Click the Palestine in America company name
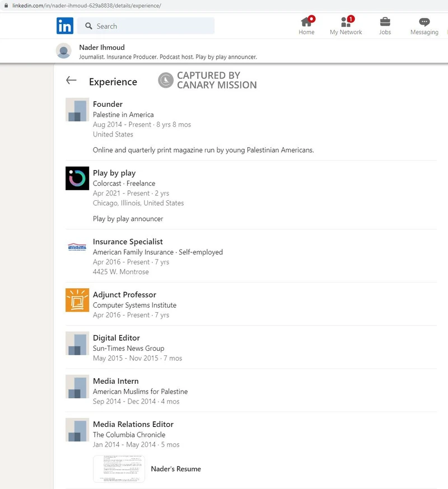This screenshot has height=489, width=448. click(123, 115)
